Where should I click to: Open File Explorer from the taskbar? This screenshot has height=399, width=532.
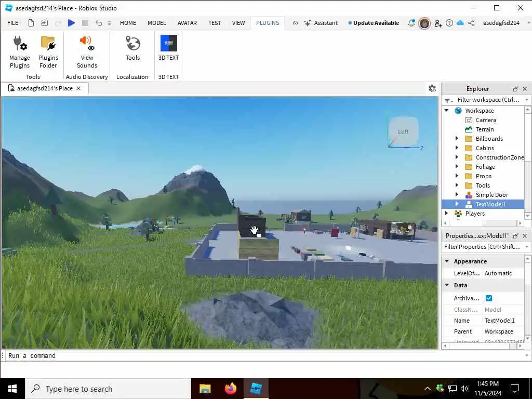[205, 389]
